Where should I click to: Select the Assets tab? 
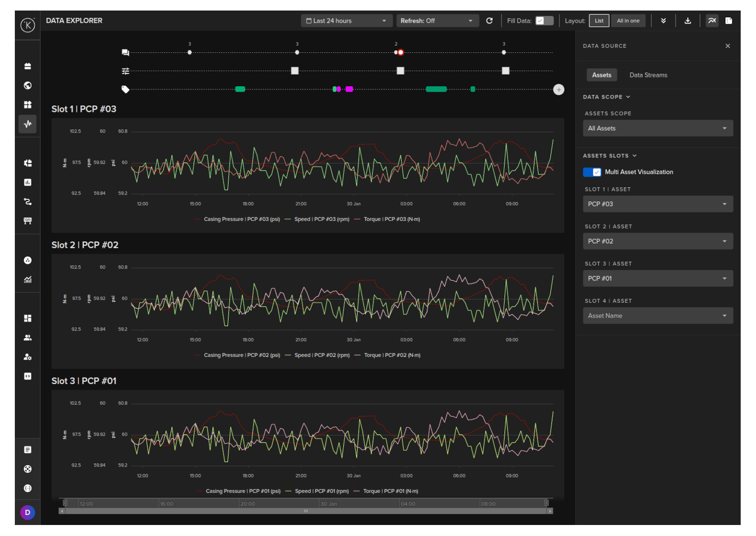point(601,75)
